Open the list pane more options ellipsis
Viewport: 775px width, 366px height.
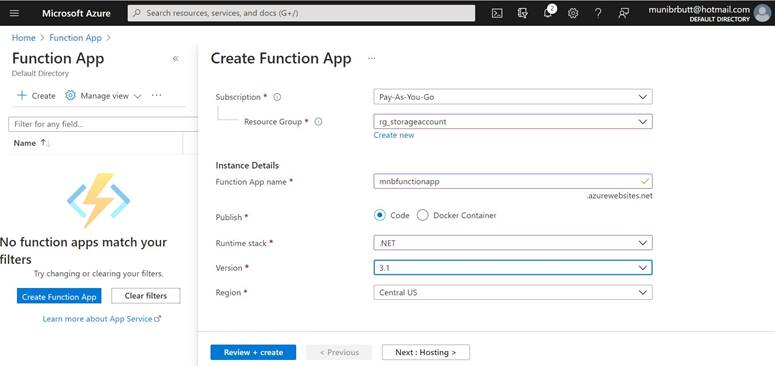[156, 95]
